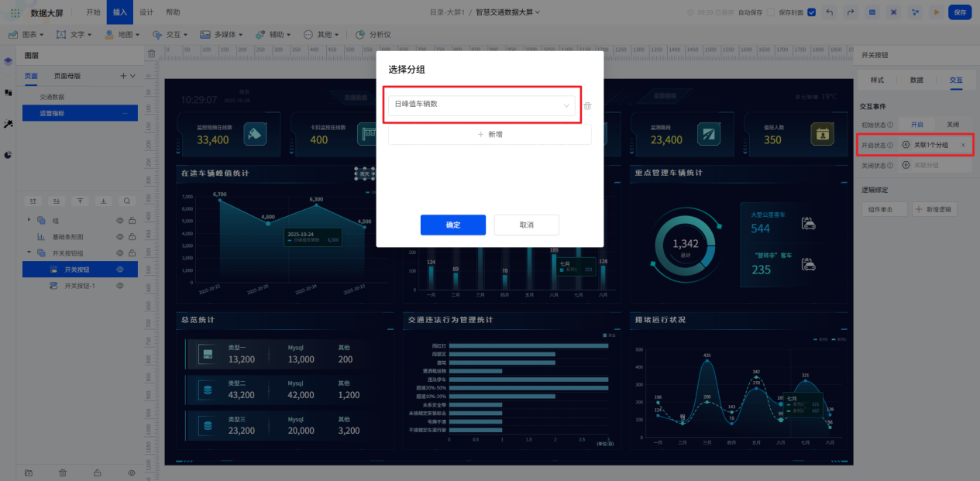Open the 设计 menu tab
This screenshot has height=481, width=980.
[x=146, y=12]
